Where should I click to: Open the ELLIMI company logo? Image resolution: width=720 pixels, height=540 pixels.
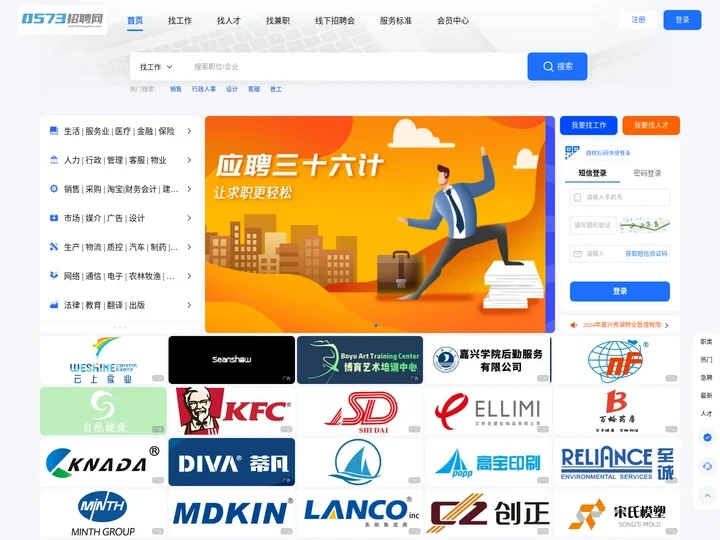pos(488,411)
